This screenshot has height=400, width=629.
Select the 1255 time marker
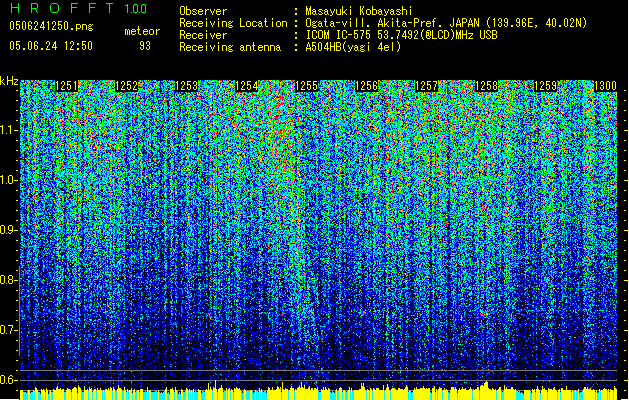coord(307,87)
